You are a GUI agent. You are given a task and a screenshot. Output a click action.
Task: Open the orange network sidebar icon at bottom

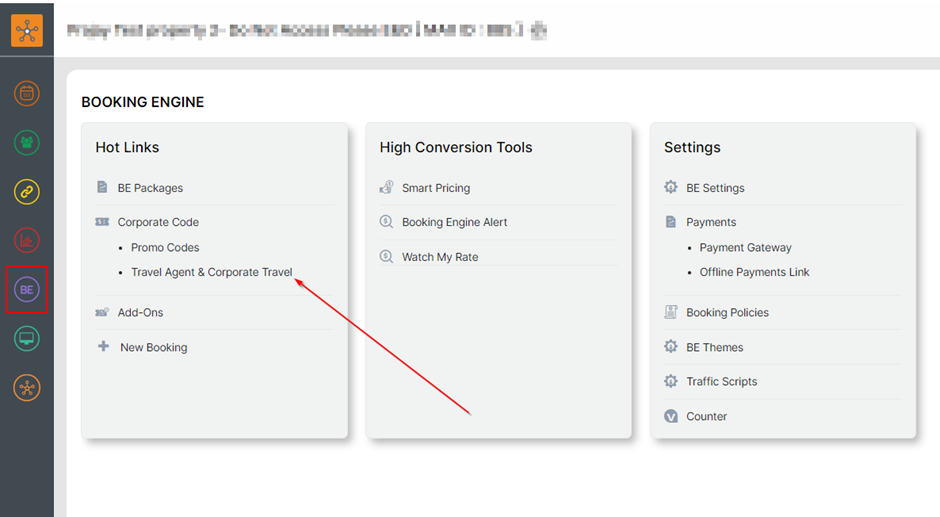point(27,387)
